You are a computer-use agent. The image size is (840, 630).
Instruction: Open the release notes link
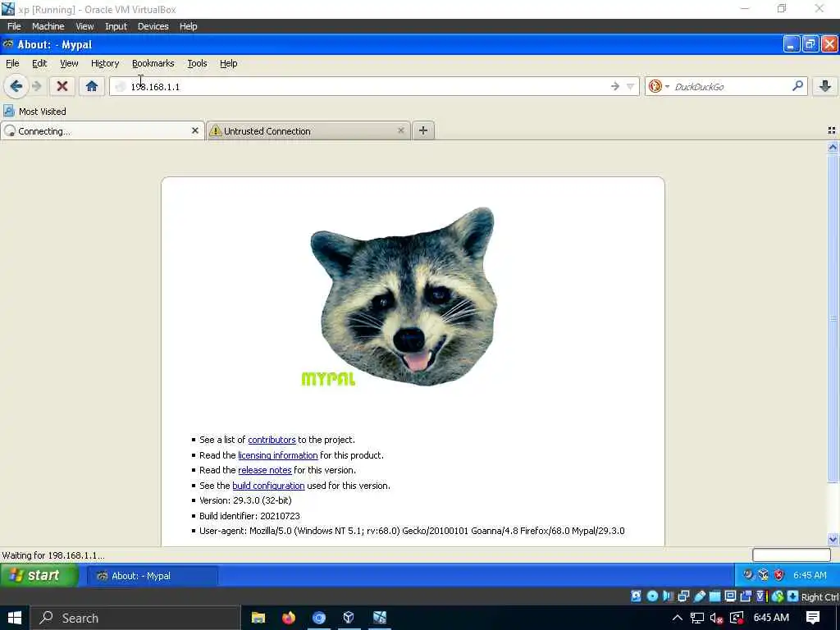tap(265, 470)
